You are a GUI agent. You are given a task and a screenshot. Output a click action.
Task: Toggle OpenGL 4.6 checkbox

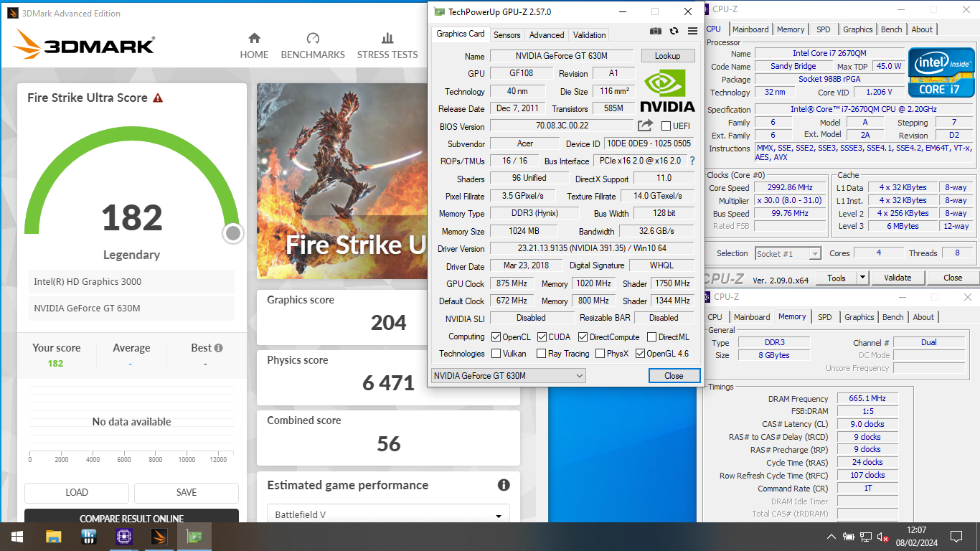[x=640, y=354]
